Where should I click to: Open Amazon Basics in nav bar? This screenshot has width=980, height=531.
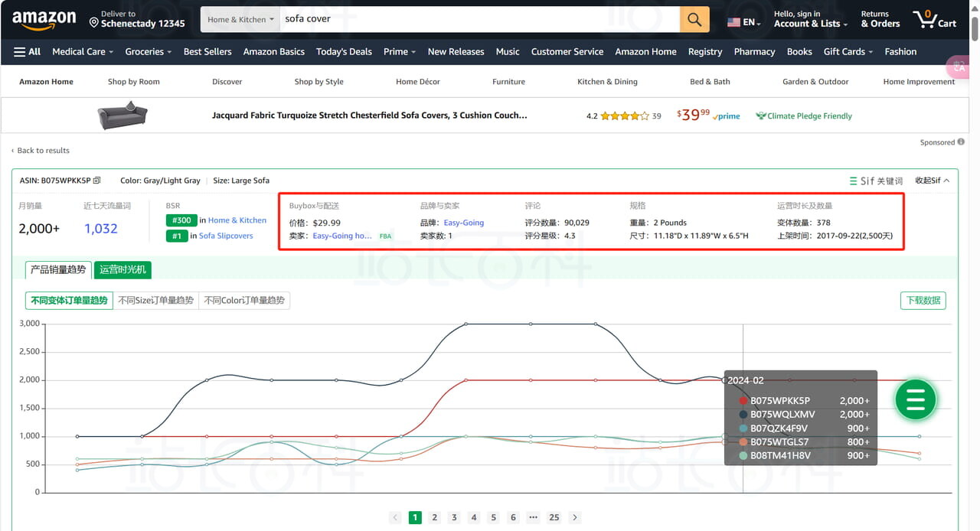273,51
